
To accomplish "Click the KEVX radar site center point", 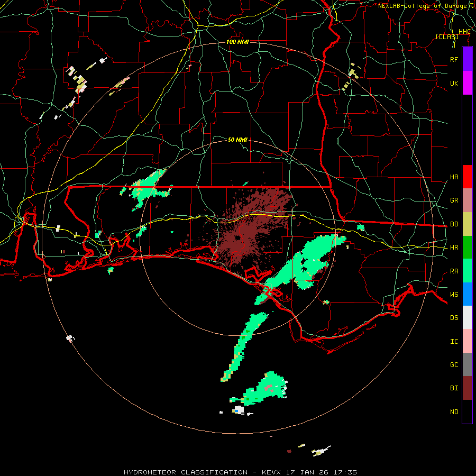I will [237, 237].
